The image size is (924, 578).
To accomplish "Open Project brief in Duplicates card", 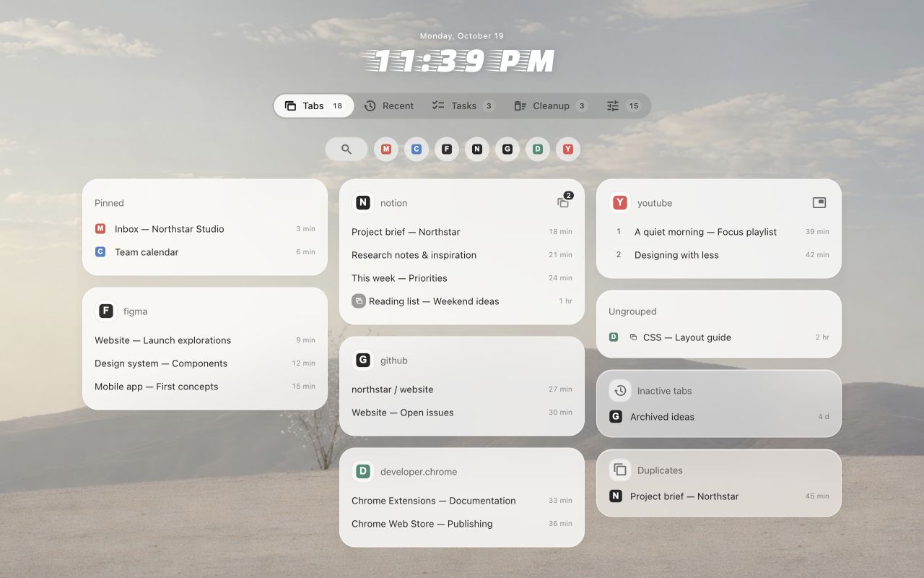I will (719, 496).
